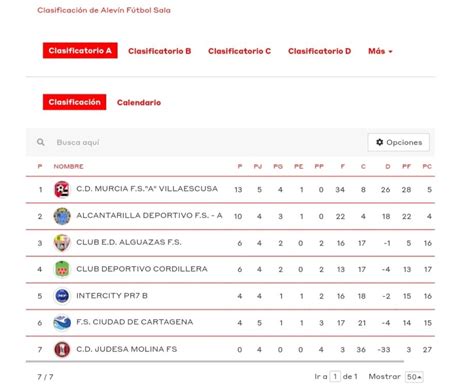
Task: Click the Alcantarilla Deportivo team crest
Action: pos(62,216)
